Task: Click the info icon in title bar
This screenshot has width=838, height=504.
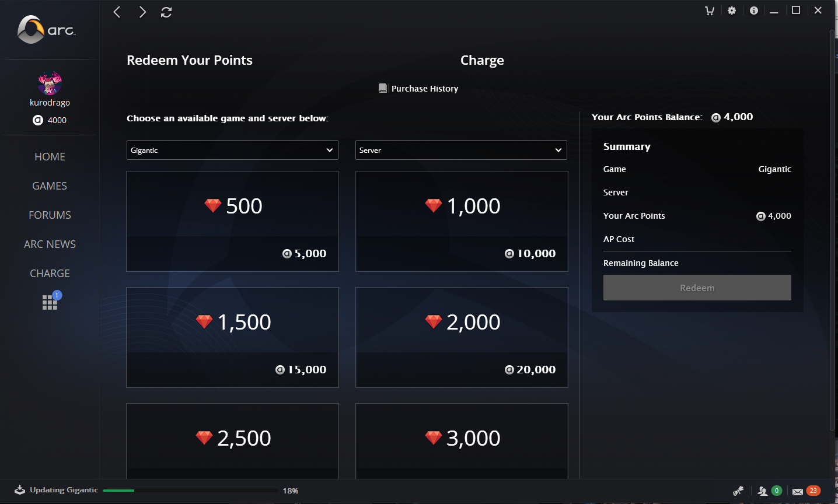Action: [754, 10]
